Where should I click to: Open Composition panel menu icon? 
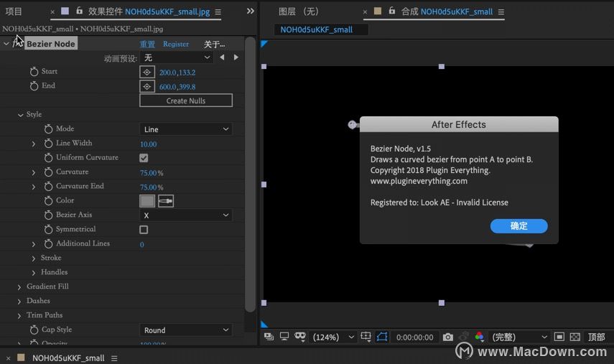point(501,12)
